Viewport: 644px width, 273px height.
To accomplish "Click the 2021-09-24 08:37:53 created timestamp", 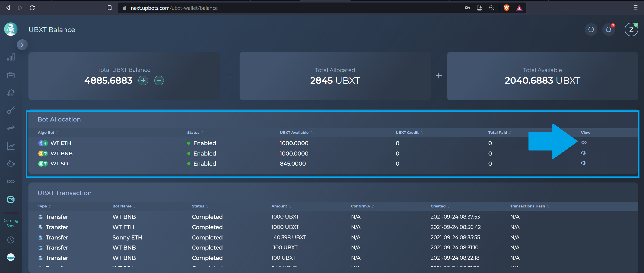I will [x=455, y=217].
